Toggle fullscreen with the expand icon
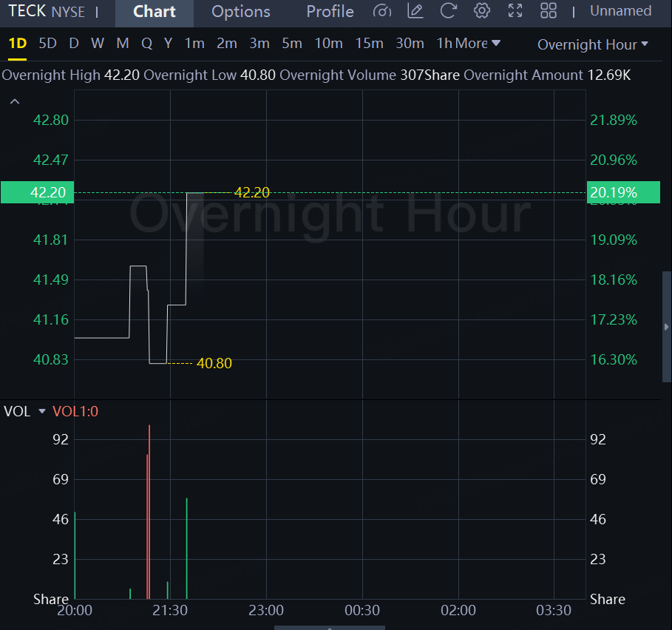 click(515, 10)
